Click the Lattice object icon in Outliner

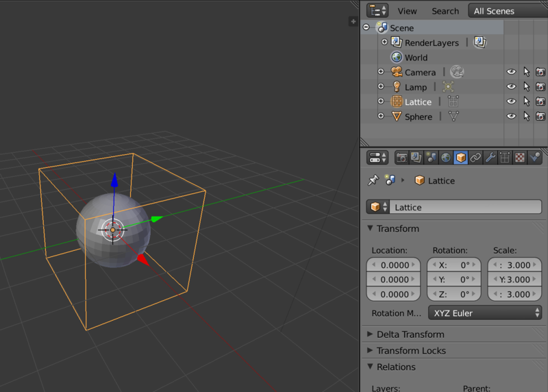click(x=397, y=101)
